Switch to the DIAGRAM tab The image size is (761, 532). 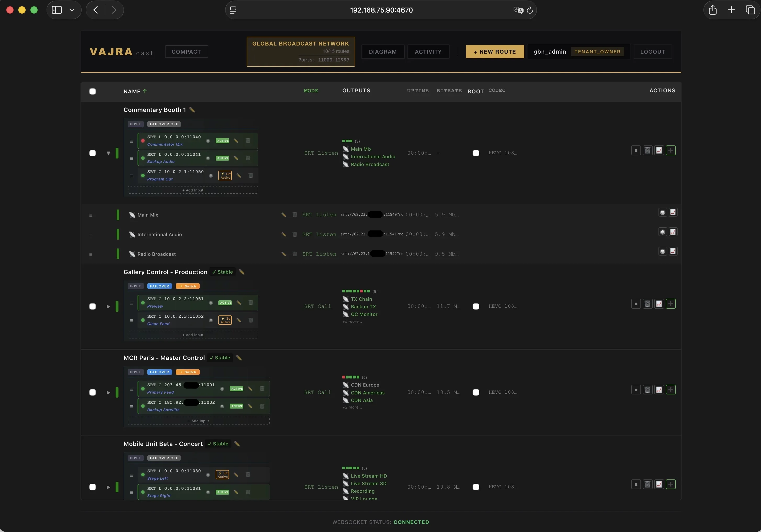[x=383, y=51]
